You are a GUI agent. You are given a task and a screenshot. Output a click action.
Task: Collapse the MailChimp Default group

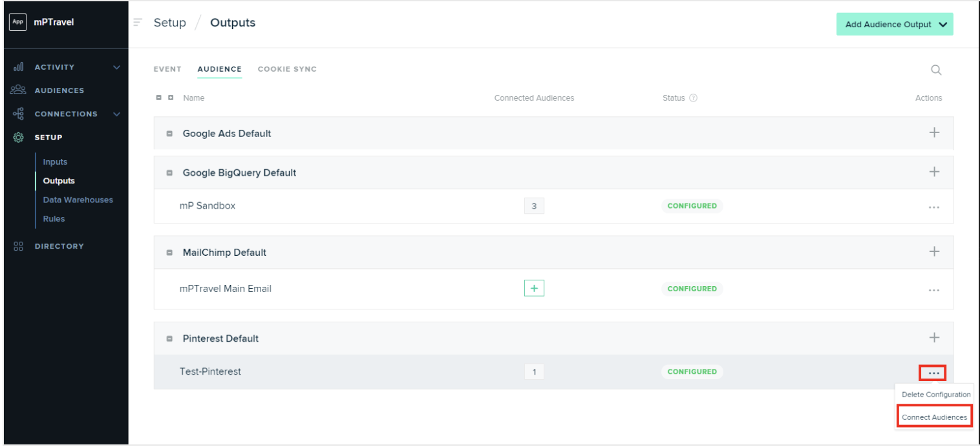(170, 253)
